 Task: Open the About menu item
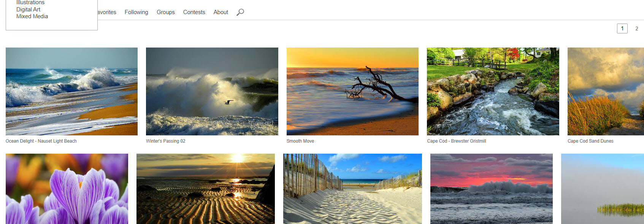pyautogui.click(x=221, y=12)
